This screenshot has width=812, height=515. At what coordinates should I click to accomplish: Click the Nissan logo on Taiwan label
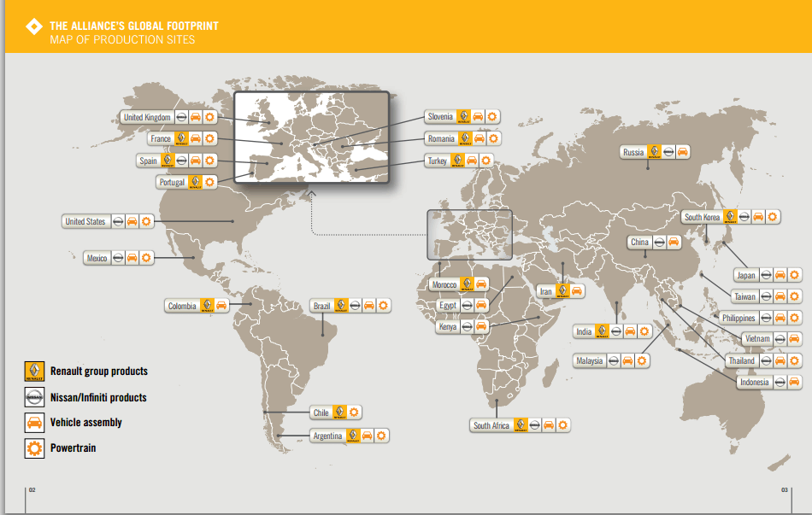767,296
